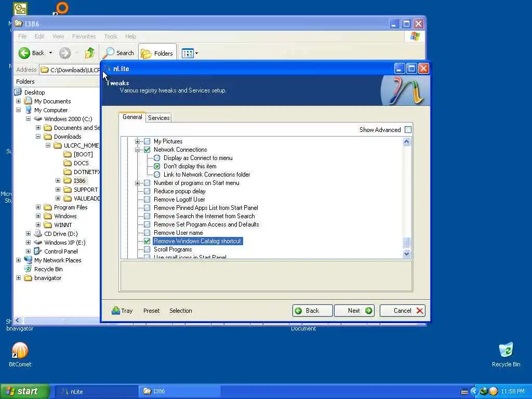Viewport: 532px width, 399px height.
Task: Open the Views icon in Explorer toolbar
Action: [x=187, y=54]
